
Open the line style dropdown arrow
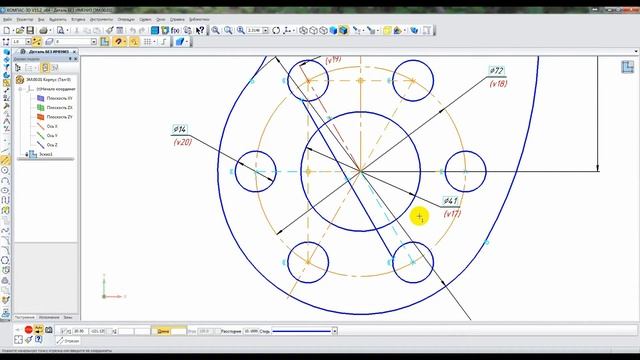[x=335, y=331]
